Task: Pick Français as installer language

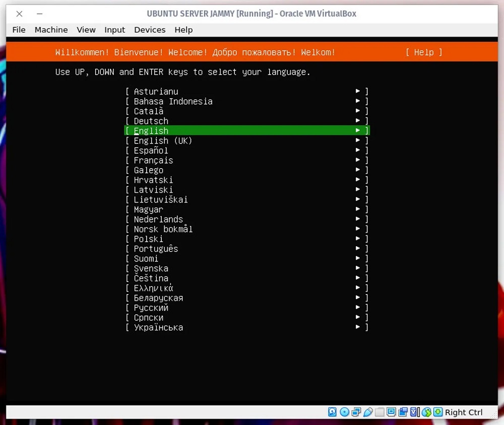Action: [x=247, y=160]
